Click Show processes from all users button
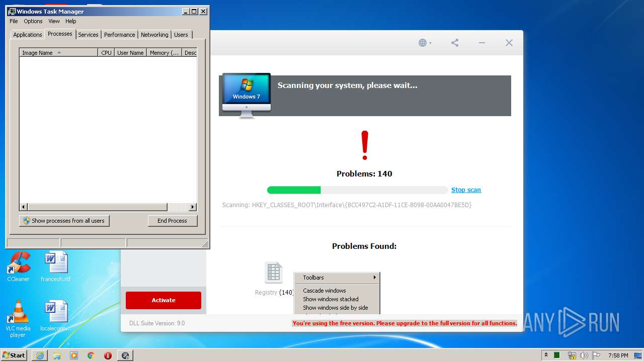This screenshot has width=644, height=362. pyautogui.click(x=64, y=221)
